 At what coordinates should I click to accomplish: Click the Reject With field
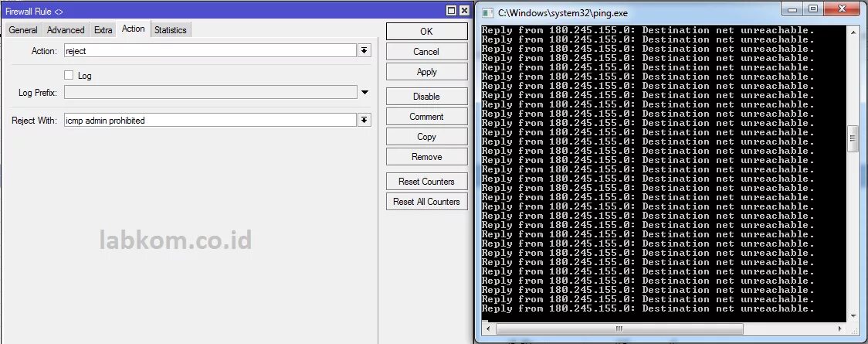pos(210,120)
